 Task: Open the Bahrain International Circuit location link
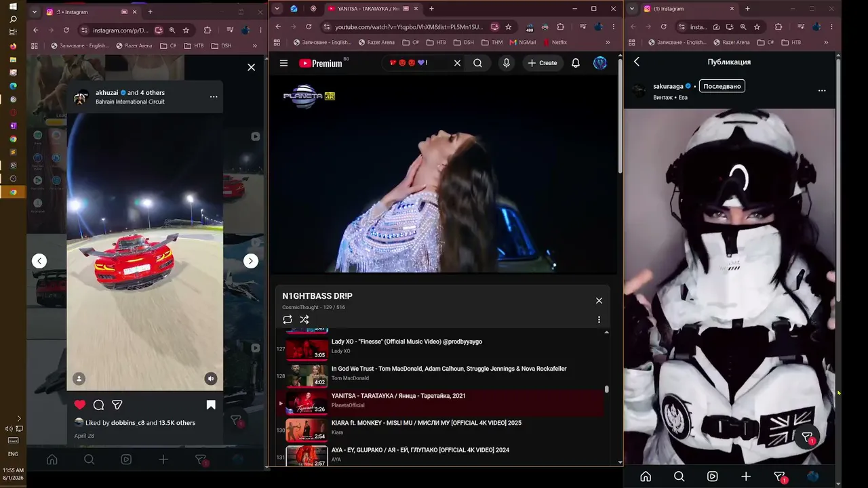[x=130, y=102]
